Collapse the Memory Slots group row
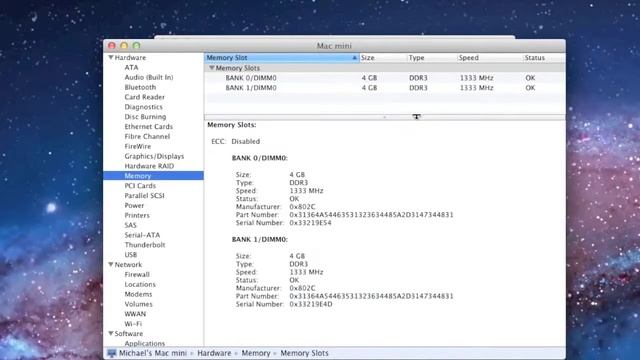Viewport: 640px width, 360px height. point(211,68)
